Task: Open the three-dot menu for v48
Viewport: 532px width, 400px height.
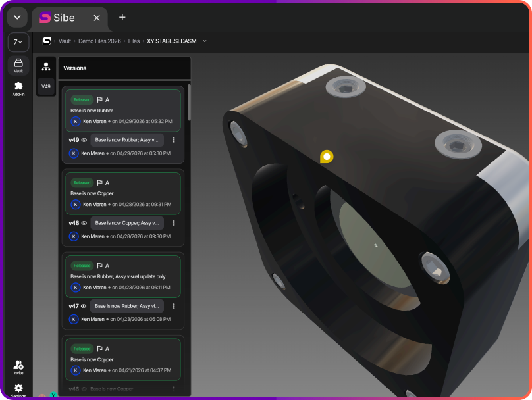Action: [174, 223]
